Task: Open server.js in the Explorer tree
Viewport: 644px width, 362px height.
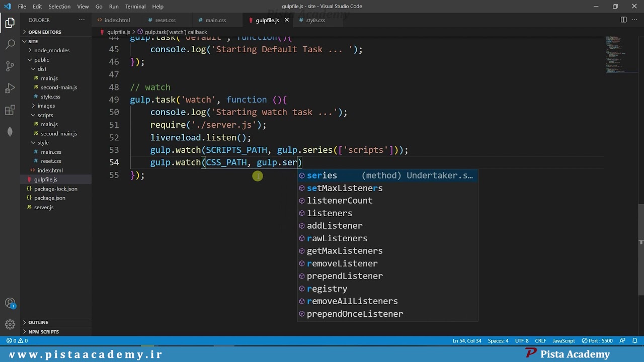Action: (56, 207)
